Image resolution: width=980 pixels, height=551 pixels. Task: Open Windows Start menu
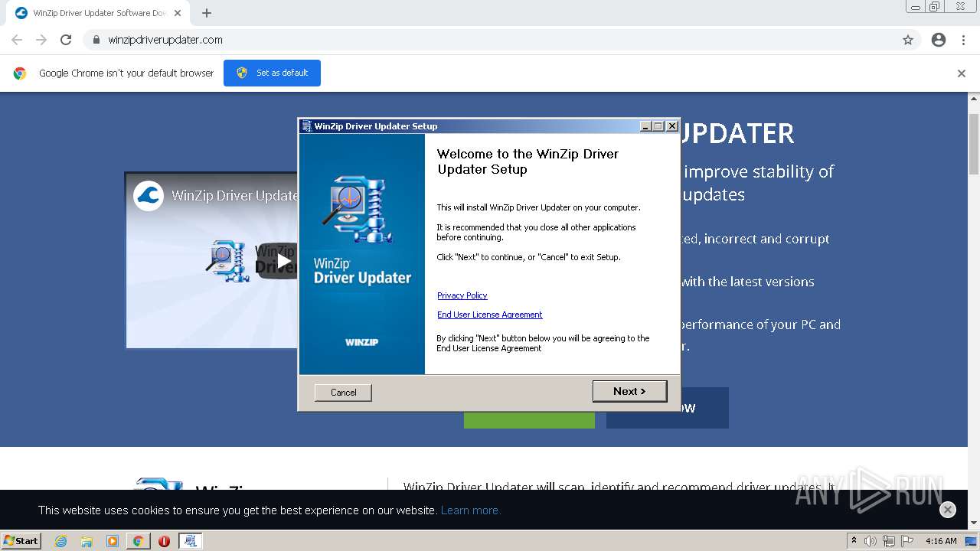pos(21,540)
